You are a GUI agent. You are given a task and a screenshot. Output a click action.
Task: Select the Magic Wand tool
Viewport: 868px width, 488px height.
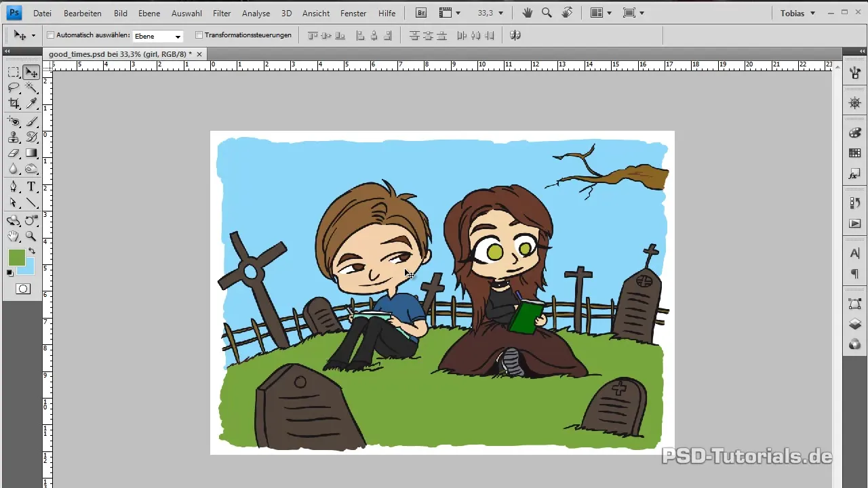pyautogui.click(x=31, y=87)
